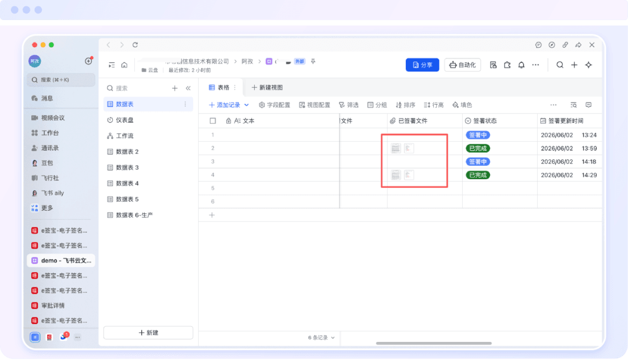Toggle the select-all checkbox in header

click(x=213, y=121)
